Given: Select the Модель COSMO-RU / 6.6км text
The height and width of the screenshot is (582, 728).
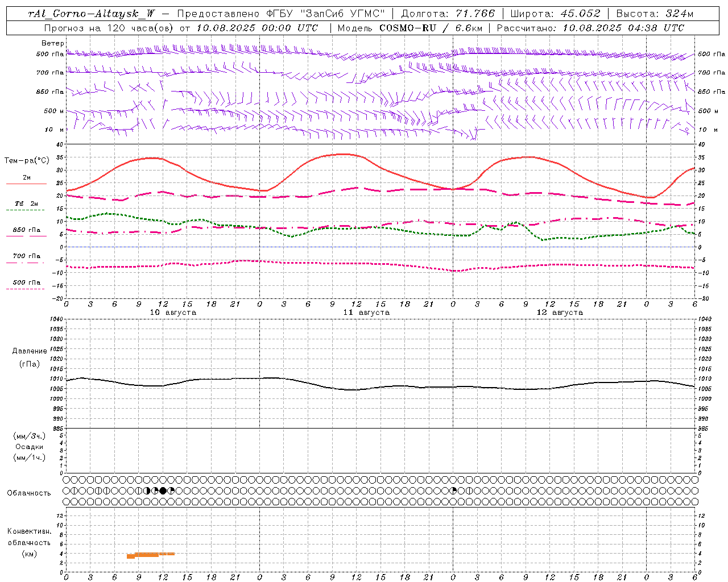Looking at the screenshot, I should (x=410, y=28).
